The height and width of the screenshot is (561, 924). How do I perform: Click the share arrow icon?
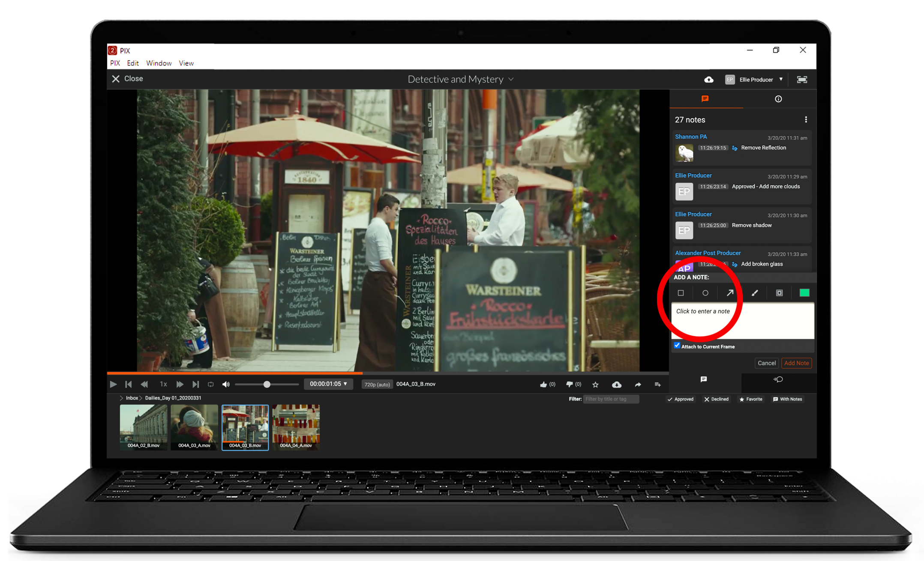(638, 385)
